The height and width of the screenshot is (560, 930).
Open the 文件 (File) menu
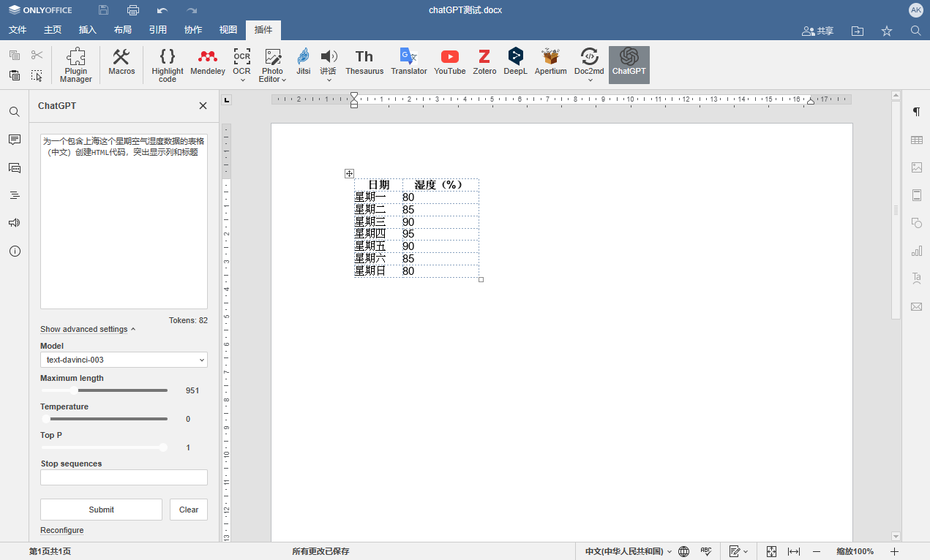point(18,30)
